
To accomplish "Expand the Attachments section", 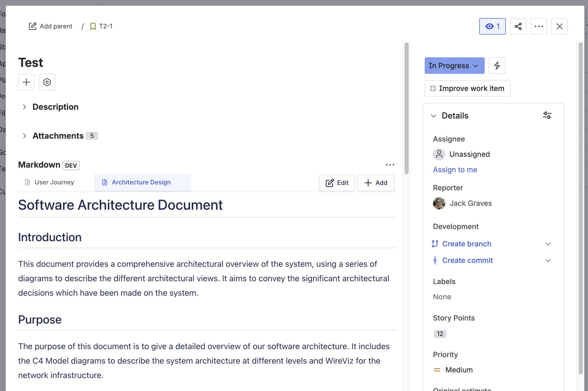I will [x=25, y=136].
